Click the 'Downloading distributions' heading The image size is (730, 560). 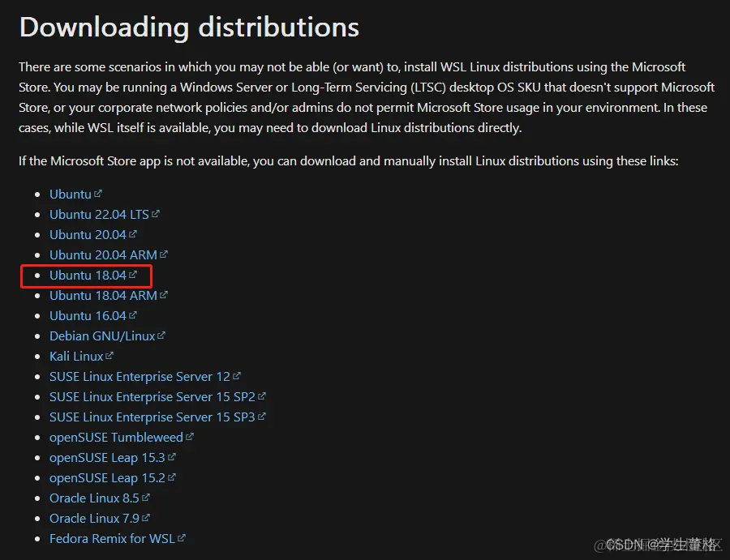pyautogui.click(x=189, y=27)
